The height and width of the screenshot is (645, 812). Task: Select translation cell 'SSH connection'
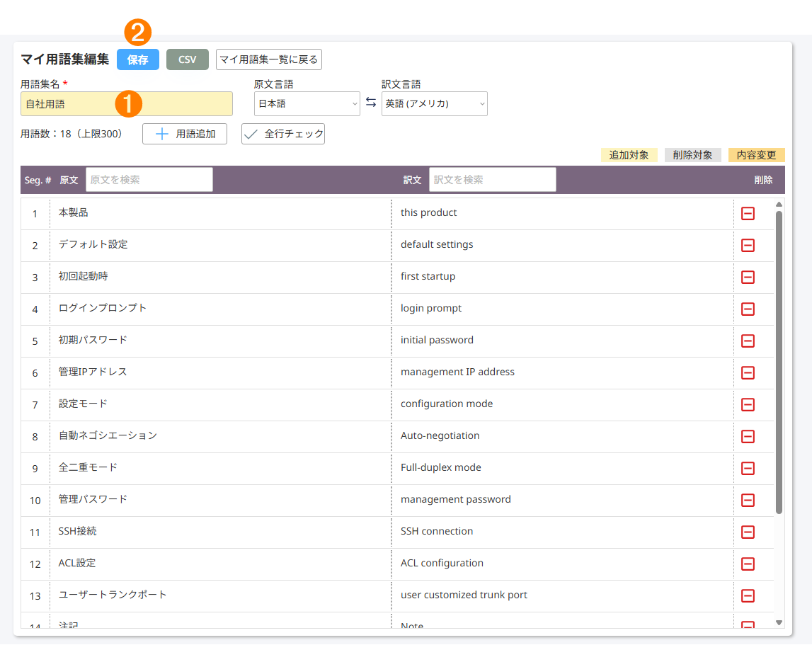pyautogui.click(x=562, y=532)
